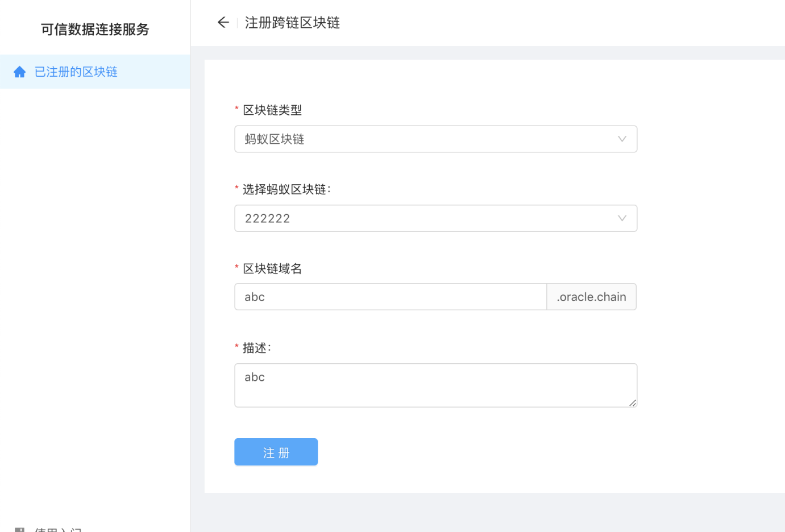The width and height of the screenshot is (785, 532).
Task: Open the 蚂蚁区块链 blockchain type dropdown
Action: click(x=435, y=139)
